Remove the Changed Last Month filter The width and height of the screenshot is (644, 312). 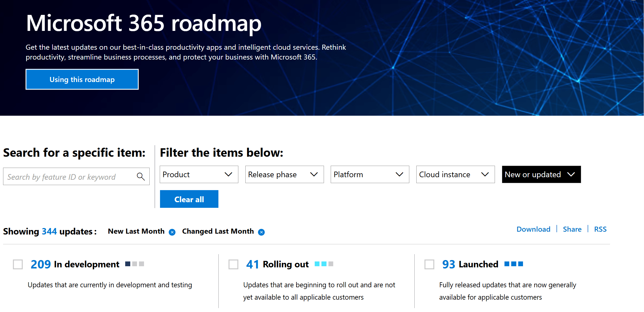[261, 232]
